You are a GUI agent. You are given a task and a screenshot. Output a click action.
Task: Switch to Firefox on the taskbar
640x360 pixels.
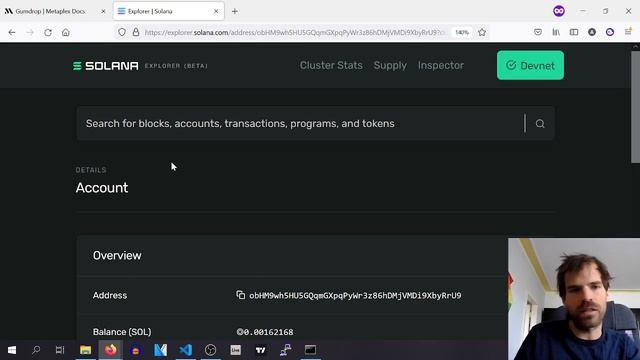(x=111, y=350)
